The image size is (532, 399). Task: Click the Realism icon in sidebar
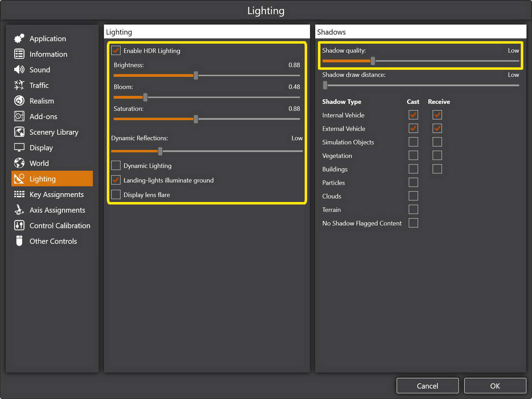(19, 101)
